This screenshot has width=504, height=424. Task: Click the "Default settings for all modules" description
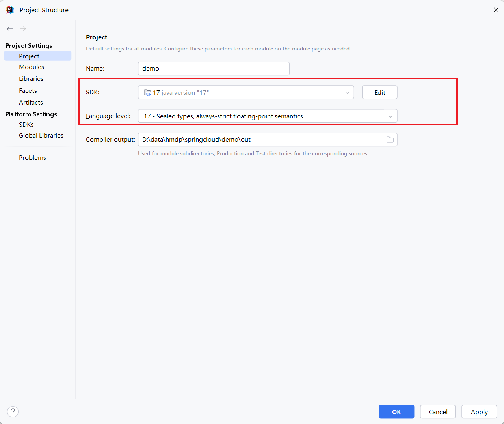tap(218, 49)
